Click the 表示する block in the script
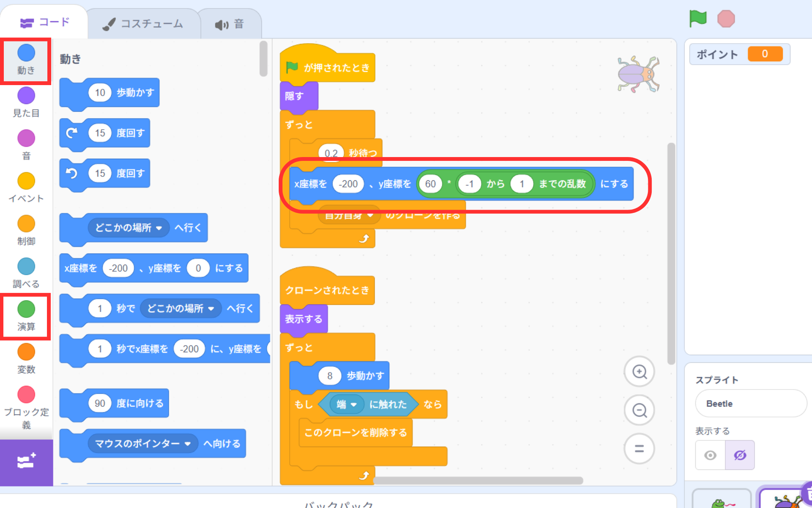The width and height of the screenshot is (812, 508). click(x=304, y=319)
